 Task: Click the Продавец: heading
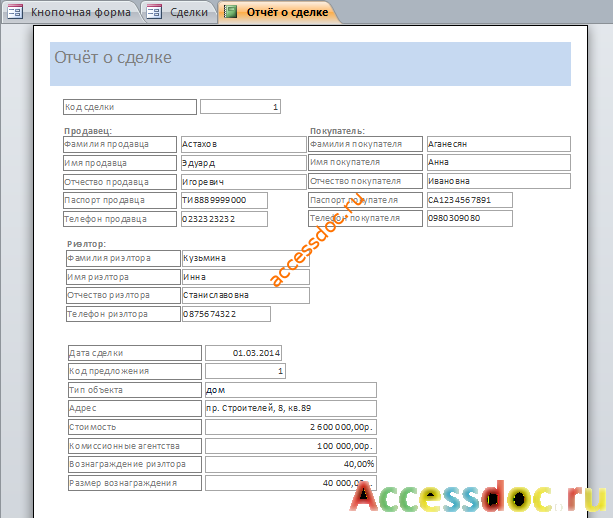tap(88, 131)
